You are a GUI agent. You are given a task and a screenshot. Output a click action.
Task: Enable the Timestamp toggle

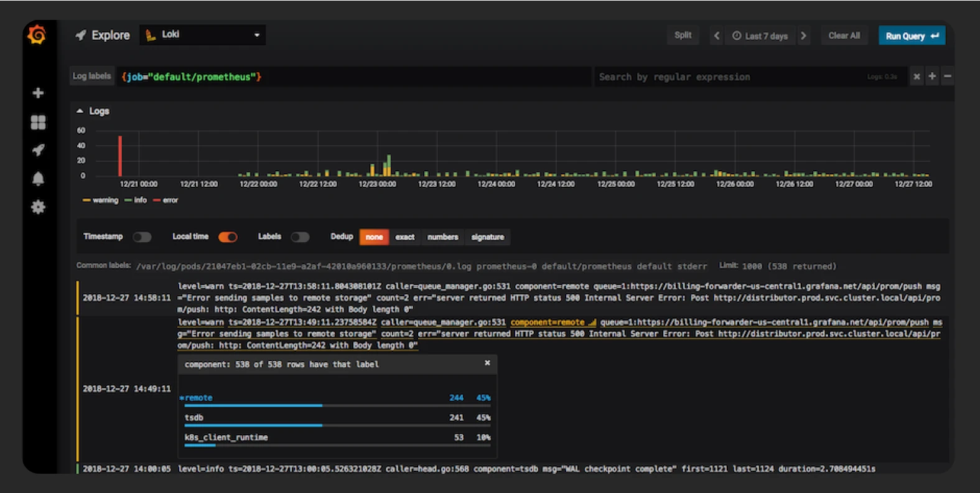pos(142,237)
